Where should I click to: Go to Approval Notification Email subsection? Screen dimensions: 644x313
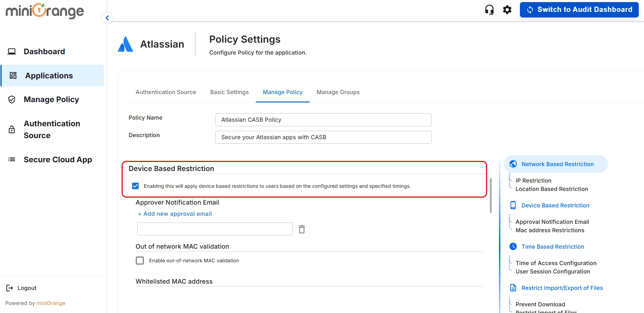point(552,222)
